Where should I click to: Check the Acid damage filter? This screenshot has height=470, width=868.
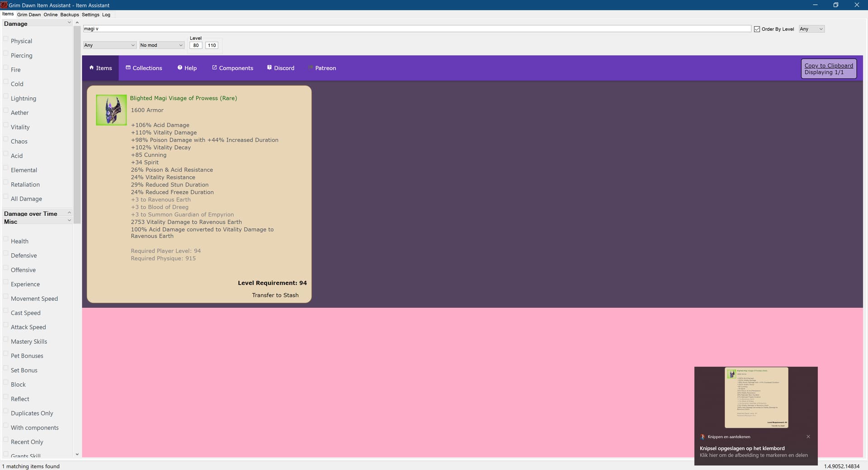[x=6, y=154]
